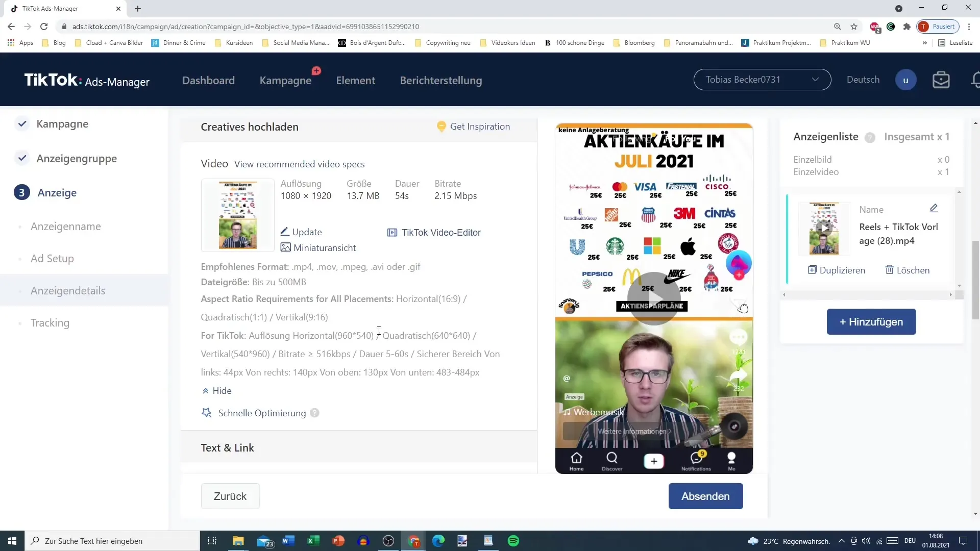This screenshot has width=980, height=551.
Task: Click Hinzufügen button in Anzeigenliste
Action: pyautogui.click(x=870, y=321)
